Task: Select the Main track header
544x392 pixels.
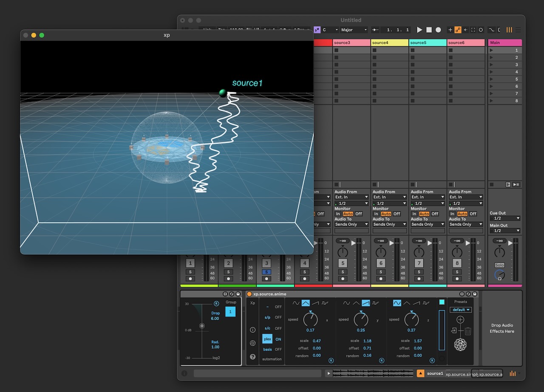Action: (505, 42)
